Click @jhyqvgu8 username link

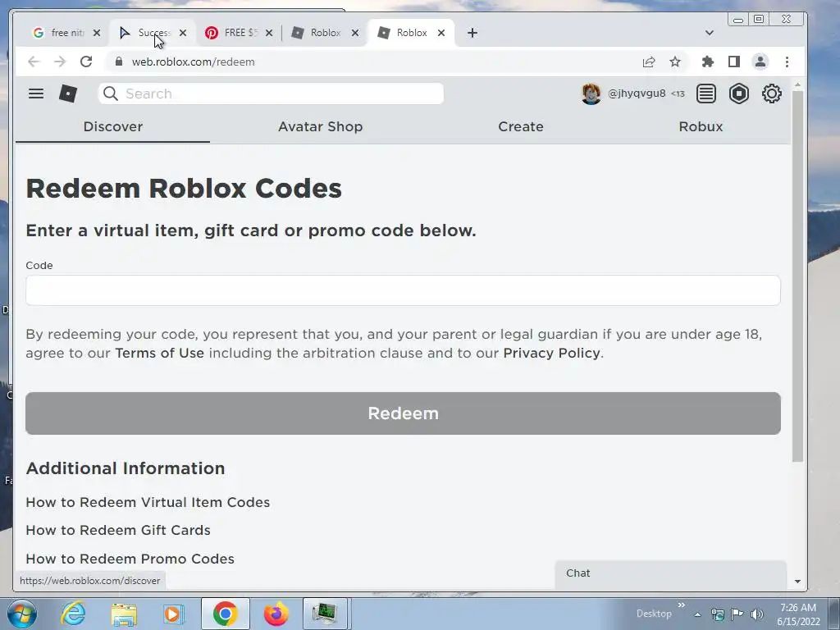point(637,94)
